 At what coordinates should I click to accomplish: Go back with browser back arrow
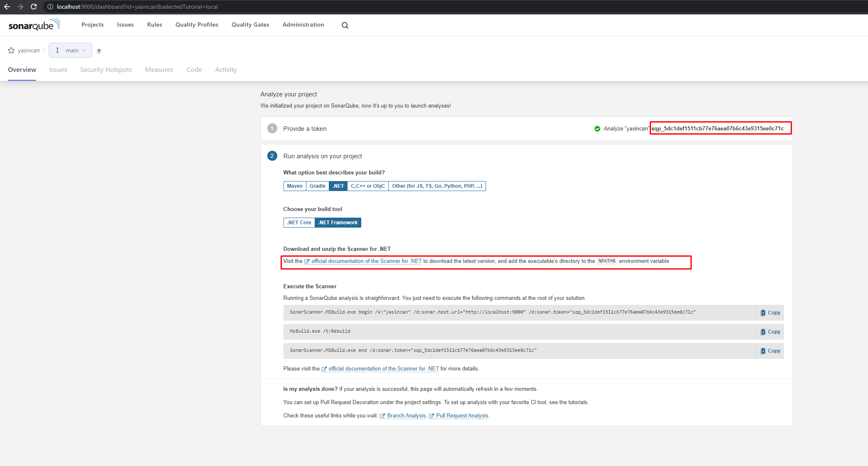pyautogui.click(x=7, y=7)
